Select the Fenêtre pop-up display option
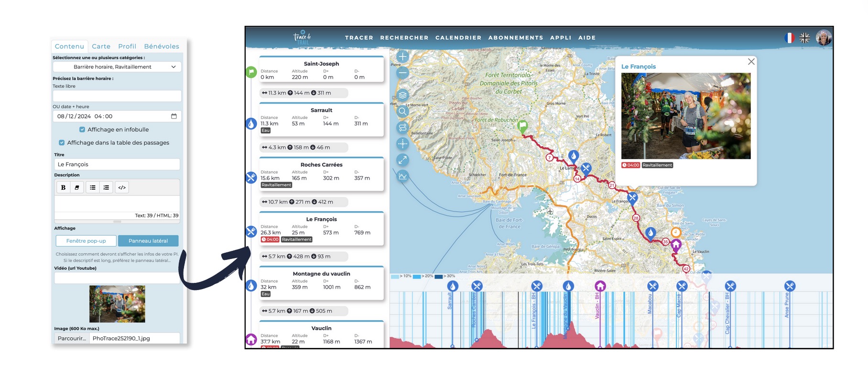 (x=86, y=241)
